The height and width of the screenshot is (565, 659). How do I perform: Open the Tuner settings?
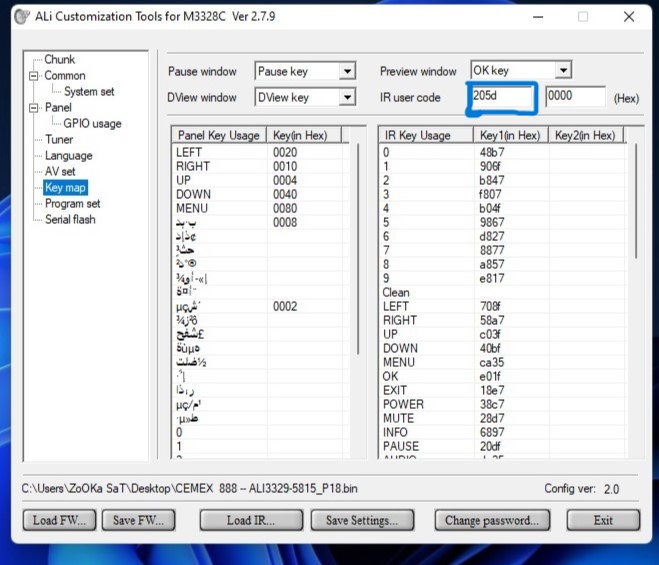(59, 140)
